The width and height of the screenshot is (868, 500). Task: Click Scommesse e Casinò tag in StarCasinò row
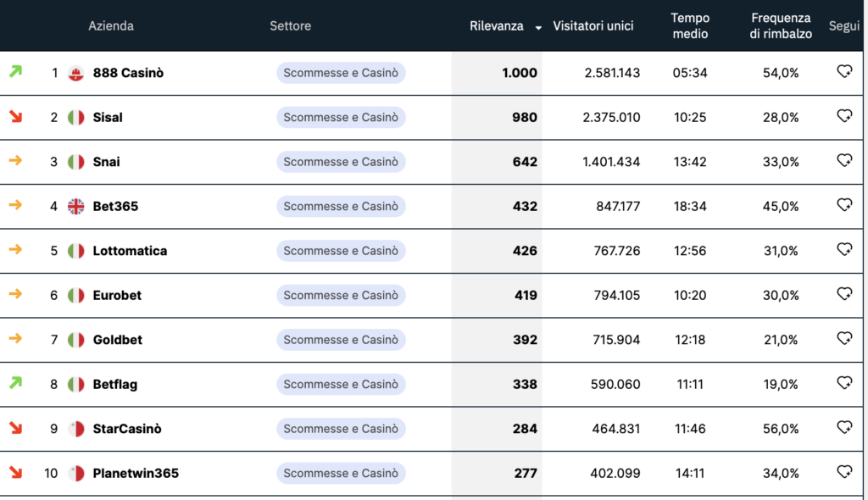(341, 429)
